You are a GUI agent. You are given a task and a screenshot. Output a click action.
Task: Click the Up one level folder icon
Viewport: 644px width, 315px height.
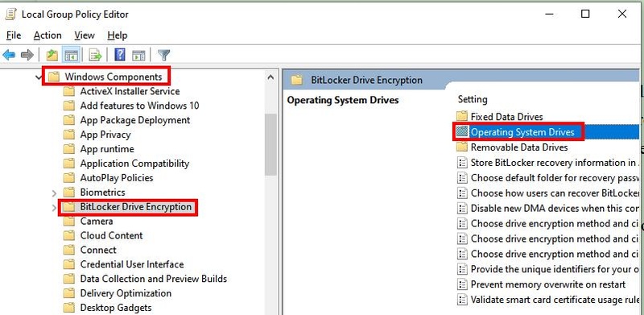click(x=52, y=55)
